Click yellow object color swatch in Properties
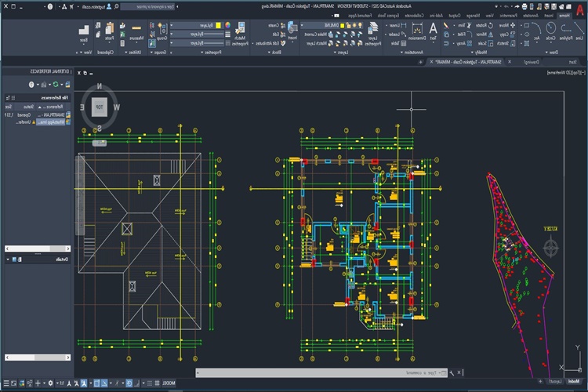 pyautogui.click(x=218, y=25)
